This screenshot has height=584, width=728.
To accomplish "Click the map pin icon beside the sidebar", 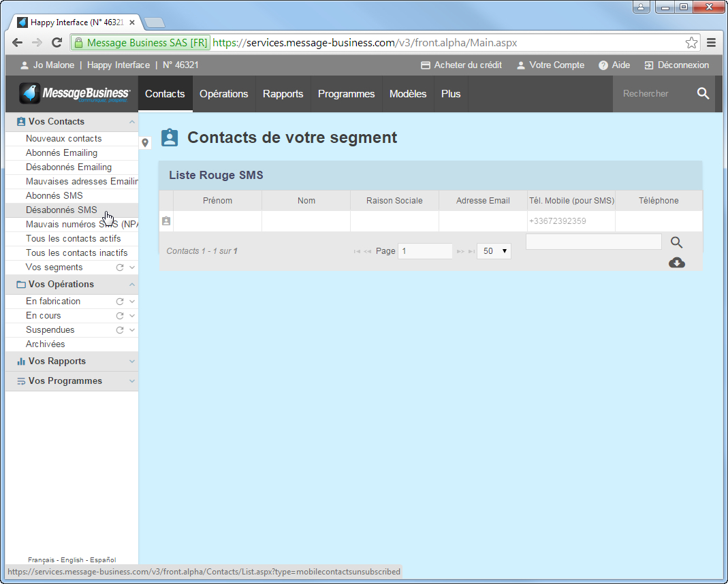I will pos(145,143).
